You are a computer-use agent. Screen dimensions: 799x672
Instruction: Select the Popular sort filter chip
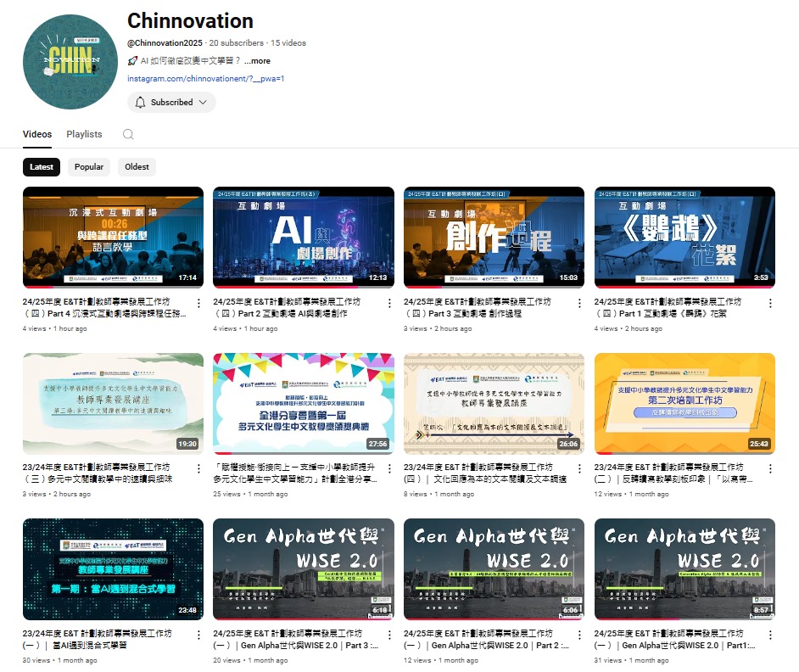[x=89, y=167]
